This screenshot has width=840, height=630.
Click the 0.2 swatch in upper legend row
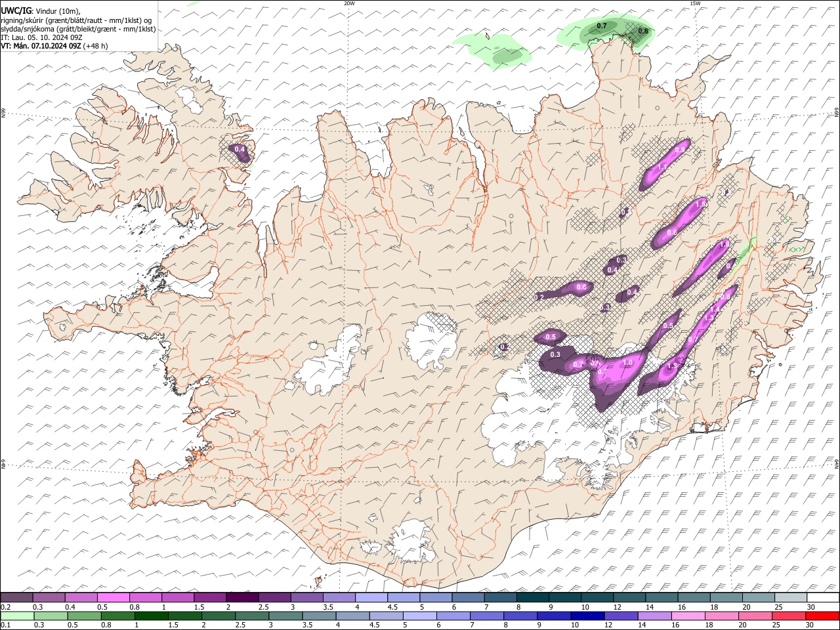pyautogui.click(x=17, y=597)
